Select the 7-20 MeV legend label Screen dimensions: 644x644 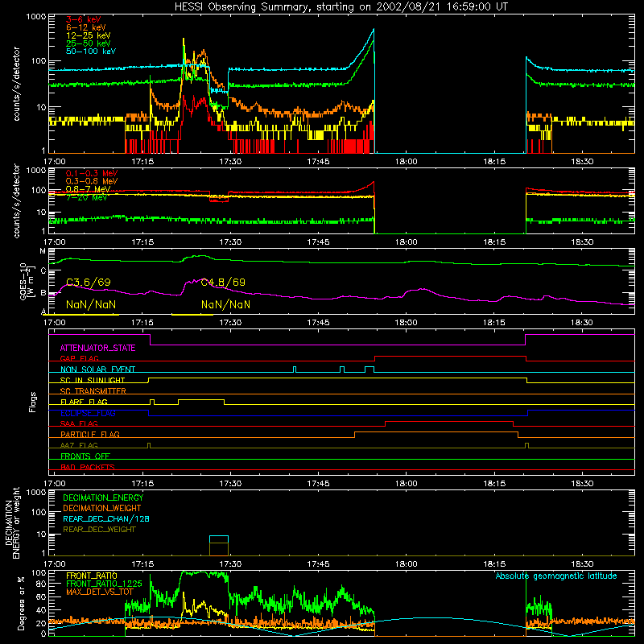coord(87,197)
